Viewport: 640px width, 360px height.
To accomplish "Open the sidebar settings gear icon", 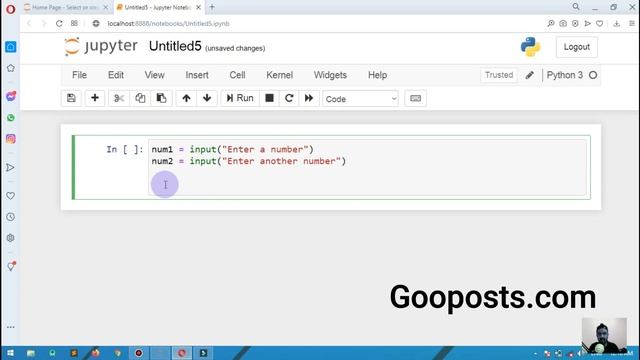I will 11,238.
